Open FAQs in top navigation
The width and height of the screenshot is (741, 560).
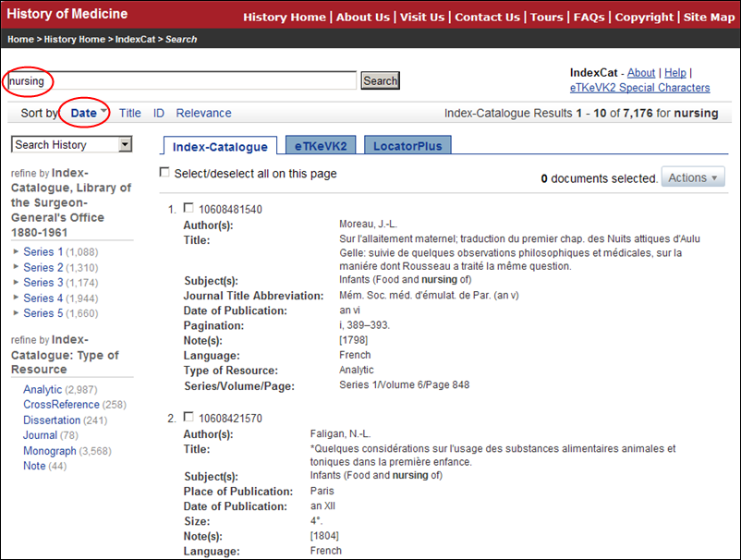point(589,17)
